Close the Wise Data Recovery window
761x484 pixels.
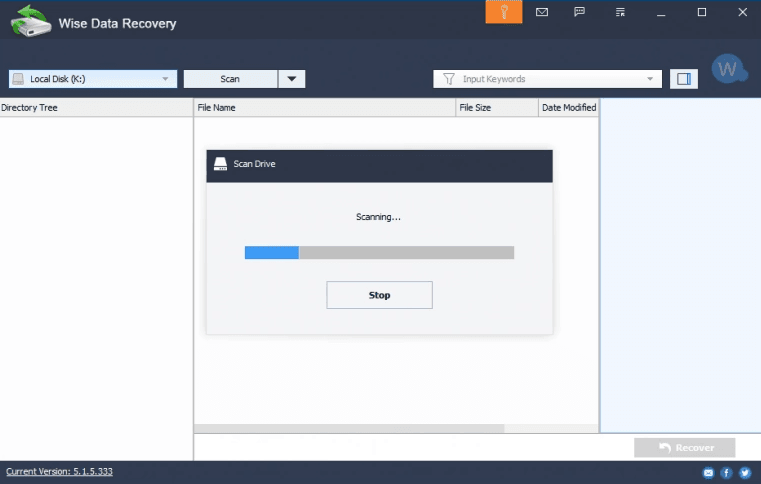pyautogui.click(x=743, y=12)
